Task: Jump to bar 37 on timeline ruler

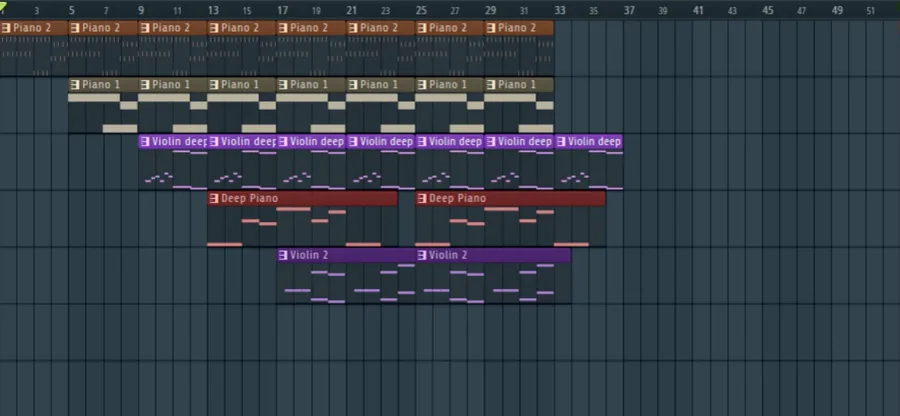Action: [630, 10]
